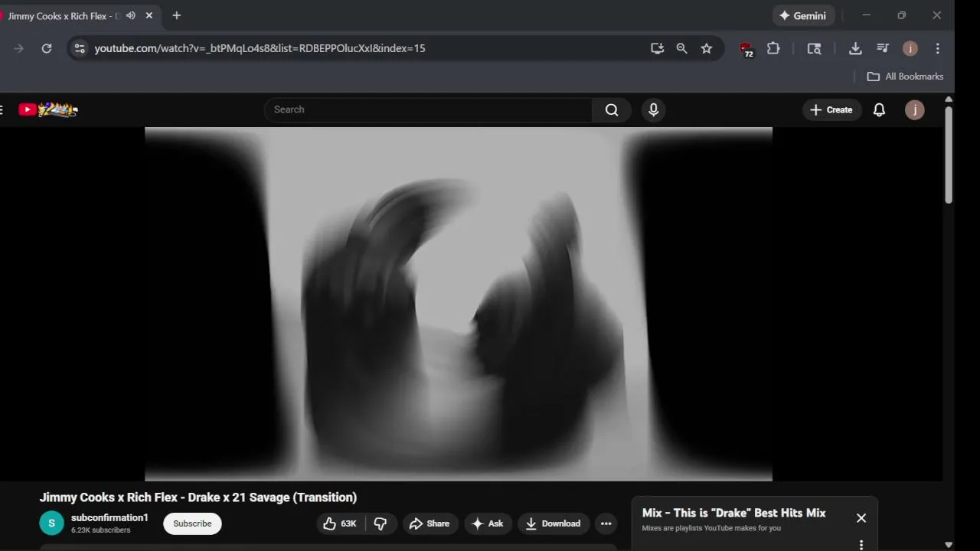Open Extensions puzzle menu
This screenshot has height=551, width=980.
(773, 48)
